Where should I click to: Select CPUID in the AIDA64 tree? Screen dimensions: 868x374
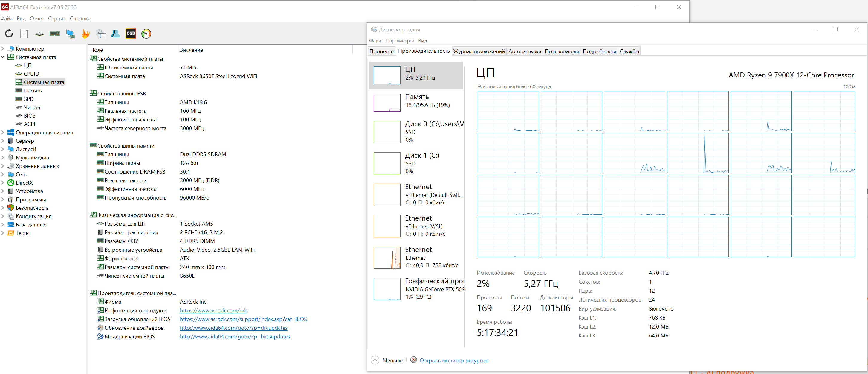[31, 74]
